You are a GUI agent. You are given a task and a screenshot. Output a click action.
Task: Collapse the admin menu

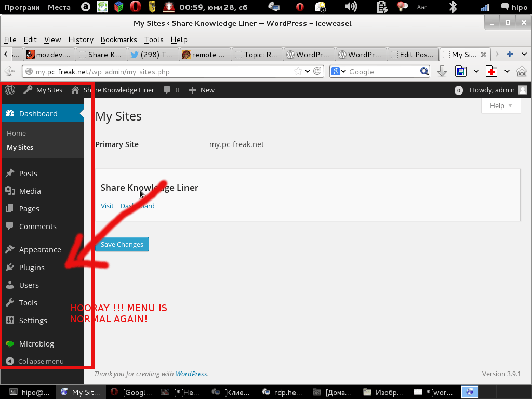tap(40, 361)
